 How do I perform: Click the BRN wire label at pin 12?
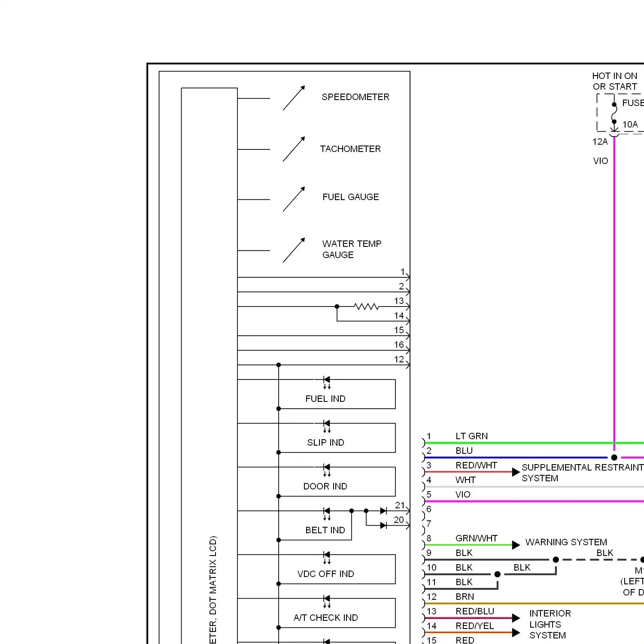(x=465, y=597)
